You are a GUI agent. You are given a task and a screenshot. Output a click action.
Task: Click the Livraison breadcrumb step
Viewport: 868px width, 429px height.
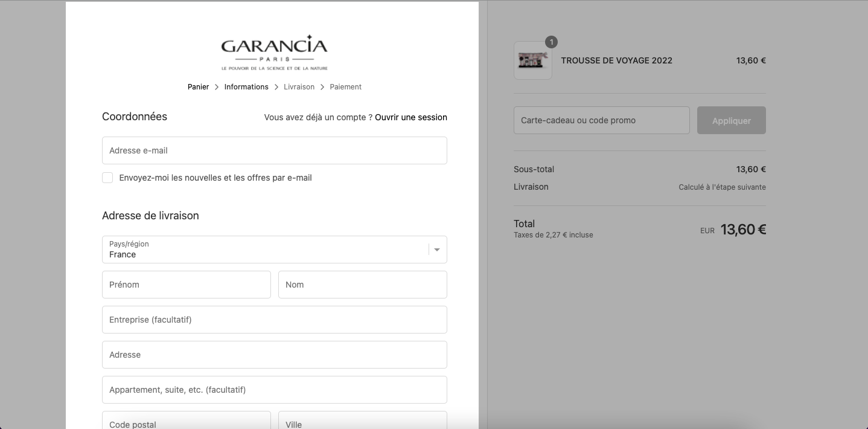pos(299,87)
